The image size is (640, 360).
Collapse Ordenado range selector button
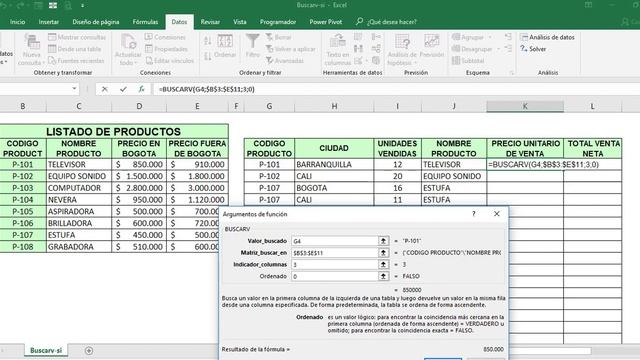383,276
